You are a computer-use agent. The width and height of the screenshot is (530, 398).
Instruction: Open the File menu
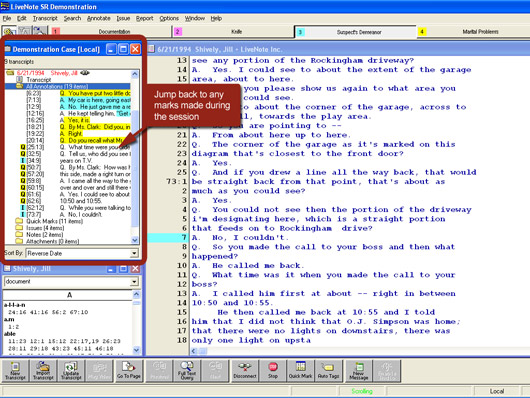7,18
